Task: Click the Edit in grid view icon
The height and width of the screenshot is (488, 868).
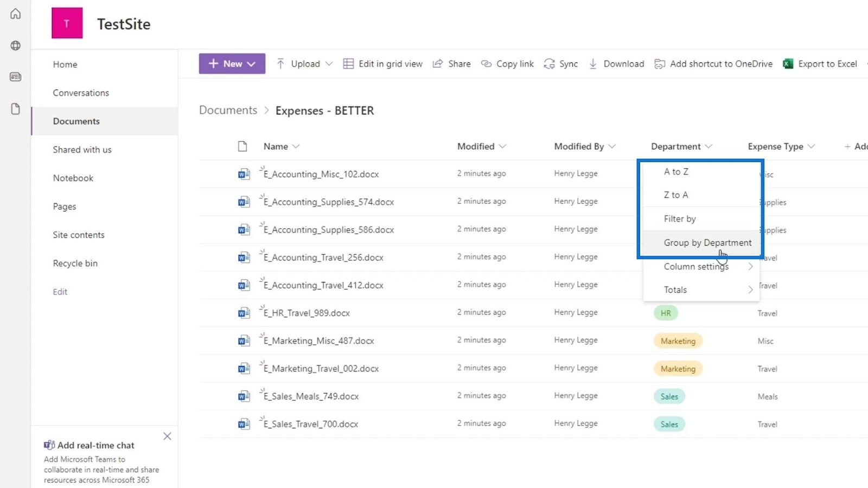Action: [x=348, y=64]
